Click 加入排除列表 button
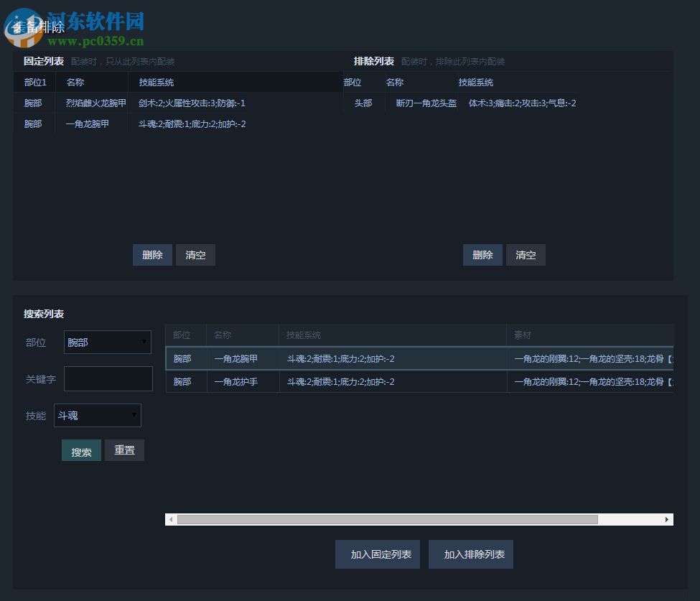 pos(471,554)
